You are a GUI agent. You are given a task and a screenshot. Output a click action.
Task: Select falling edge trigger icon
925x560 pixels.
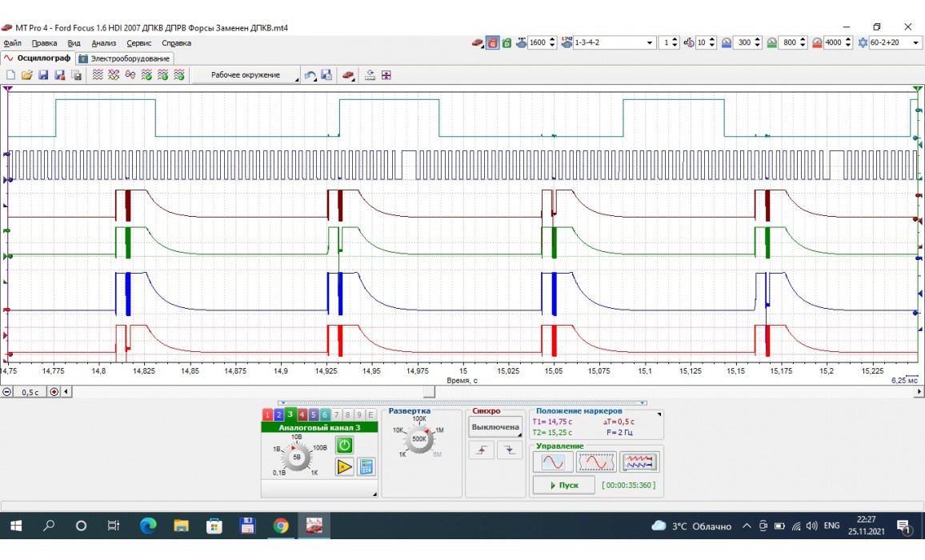[x=509, y=451]
